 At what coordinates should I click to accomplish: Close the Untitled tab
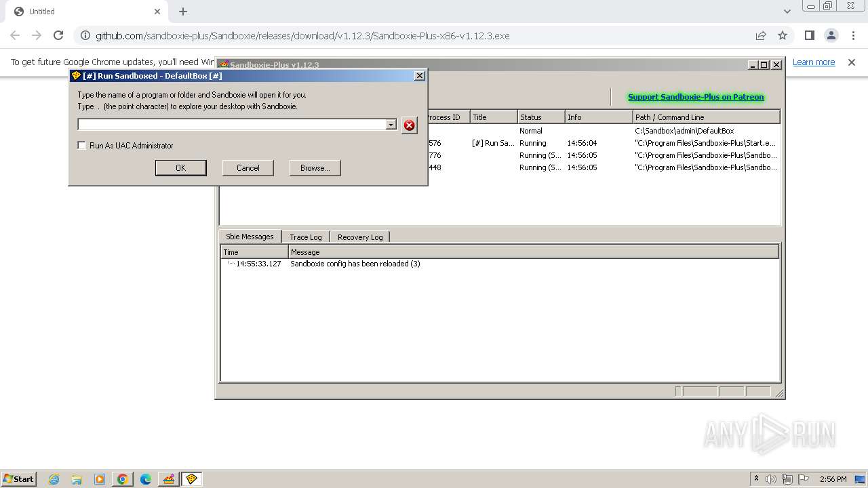click(x=157, y=12)
